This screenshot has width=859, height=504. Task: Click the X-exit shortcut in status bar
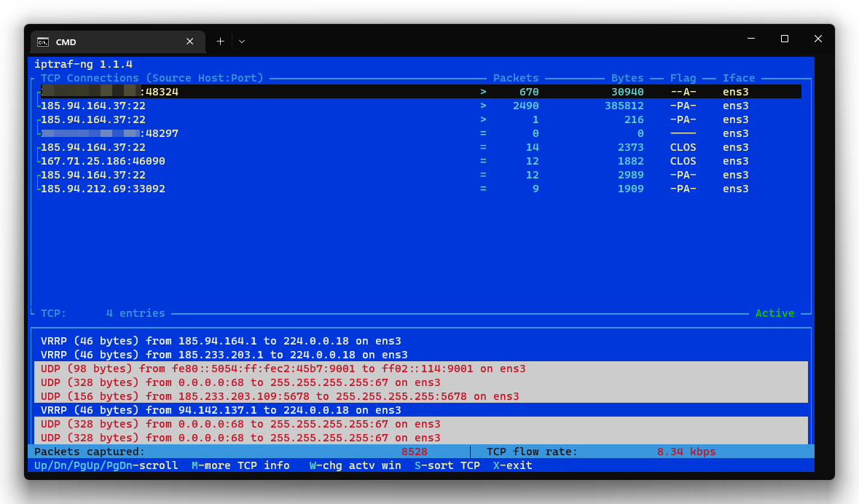click(512, 465)
